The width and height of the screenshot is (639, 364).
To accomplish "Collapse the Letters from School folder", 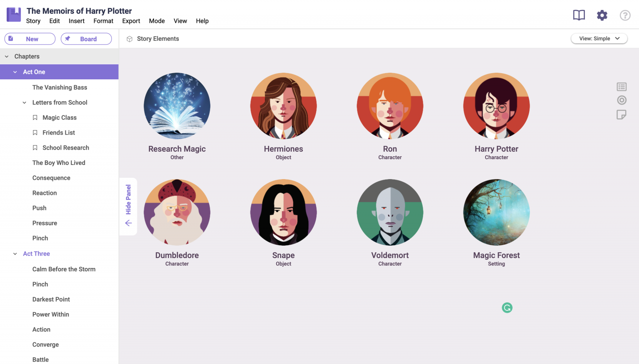I will 25,103.
